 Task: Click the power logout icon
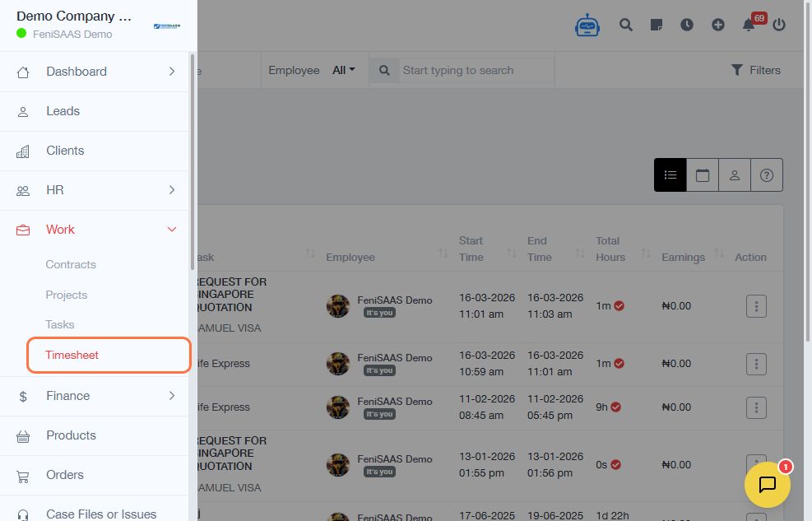pyautogui.click(x=779, y=25)
